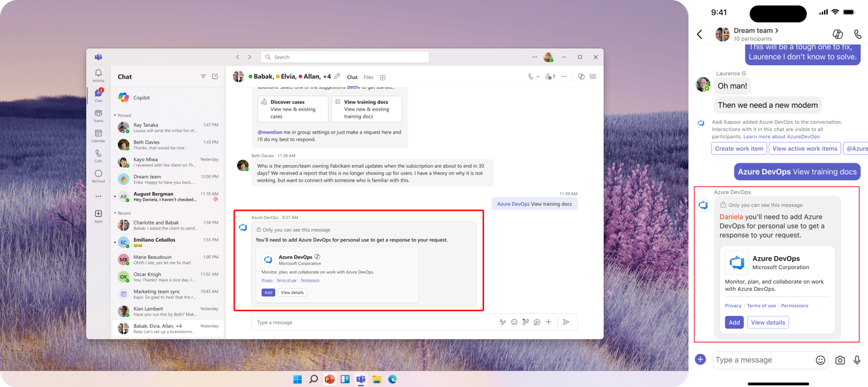The image size is (868, 387).
Task: Open the emoji picker in the message box
Action: (x=514, y=322)
